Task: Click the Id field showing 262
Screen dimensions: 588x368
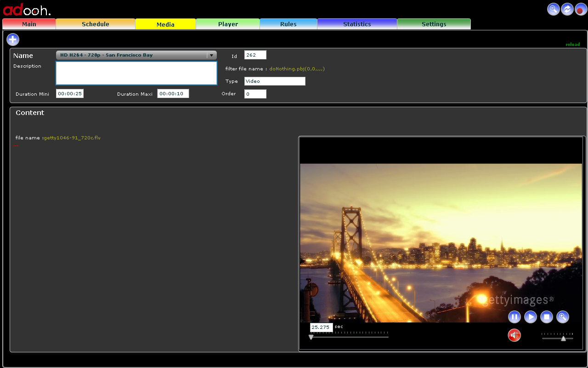Action: point(255,55)
